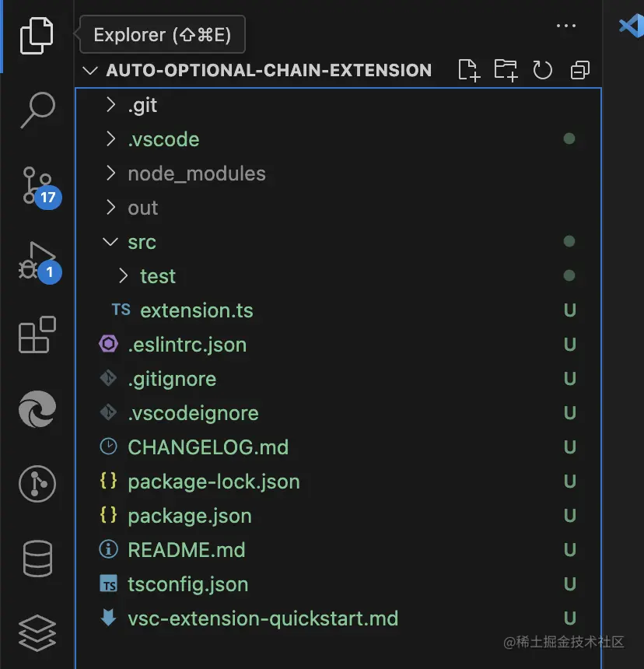This screenshot has width=644, height=669.
Task: Open tsconfig.json file
Action: pyautogui.click(x=338, y=584)
